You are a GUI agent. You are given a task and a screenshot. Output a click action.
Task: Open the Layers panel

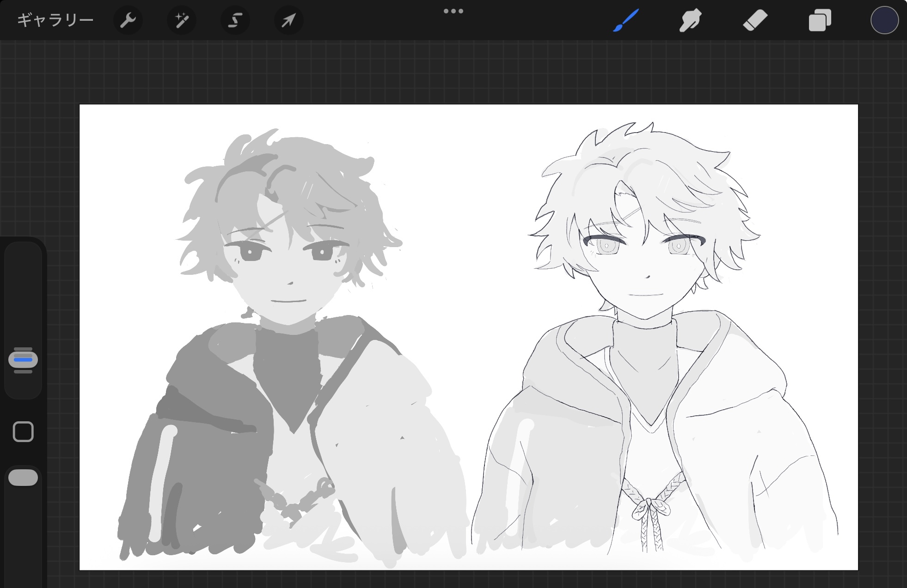(x=820, y=20)
